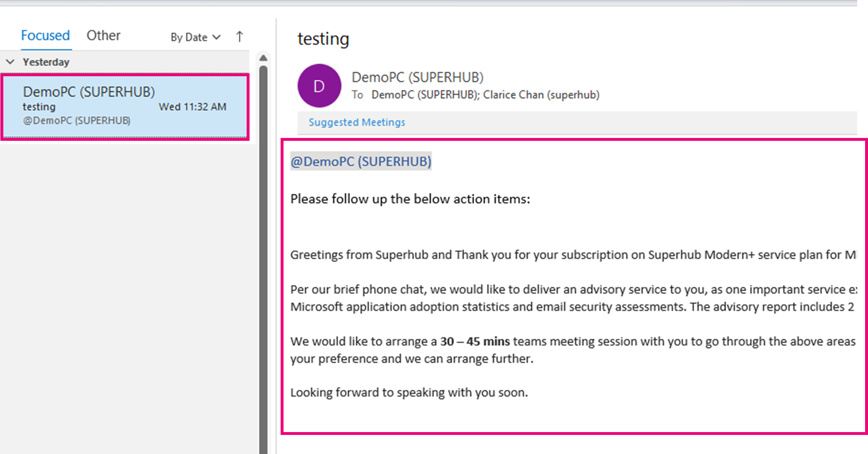Click the email subject heading "testing"
Screen dimensions: 868x454
click(323, 39)
